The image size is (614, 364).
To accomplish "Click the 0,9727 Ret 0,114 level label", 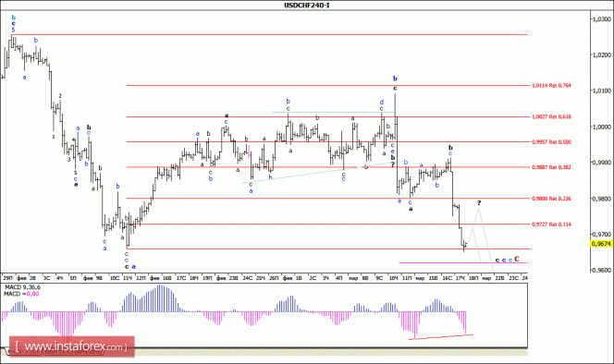I will click(551, 224).
